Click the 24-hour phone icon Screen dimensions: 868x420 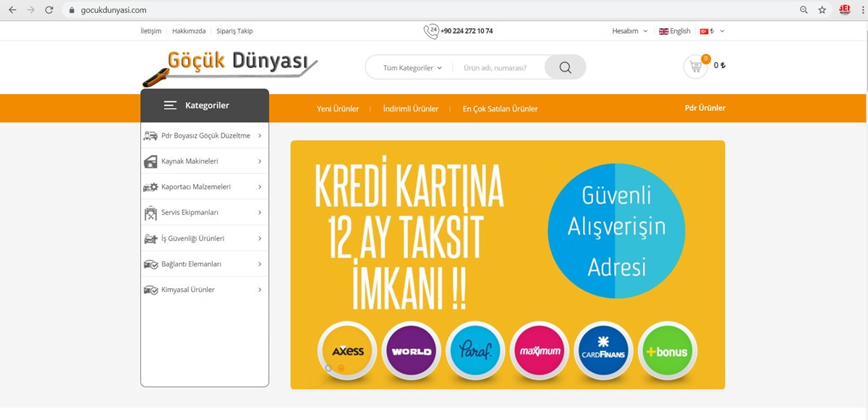431,31
